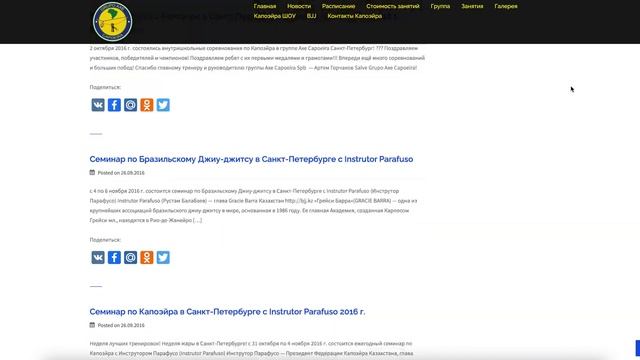This screenshot has width=640, height=360.
Task: Open Семинар по Капоэйра 2016 post title
Action: 227,312
